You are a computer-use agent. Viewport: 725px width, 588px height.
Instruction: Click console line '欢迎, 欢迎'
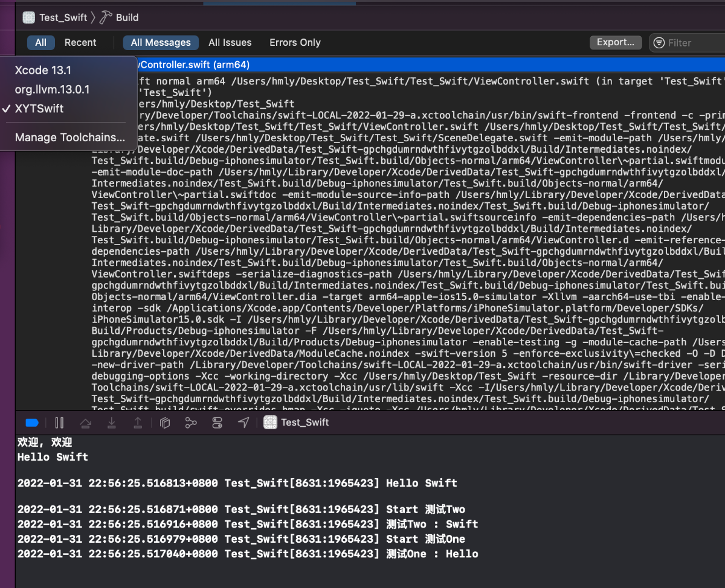[x=45, y=443]
